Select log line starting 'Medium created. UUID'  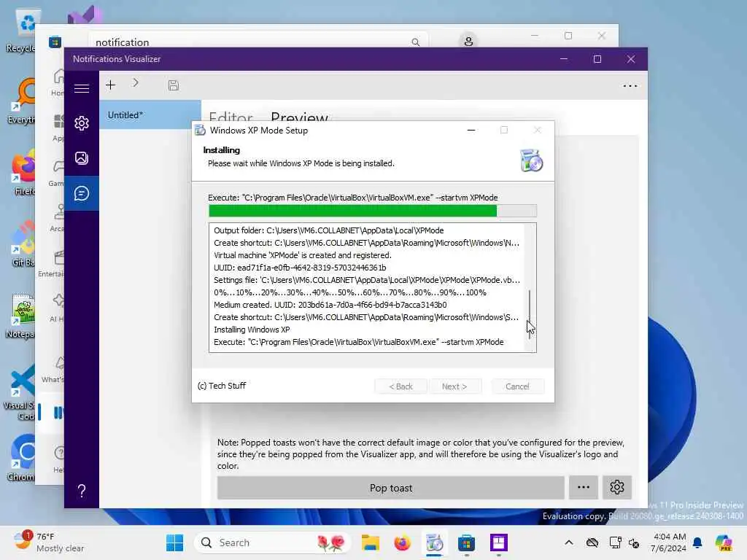[x=330, y=305]
